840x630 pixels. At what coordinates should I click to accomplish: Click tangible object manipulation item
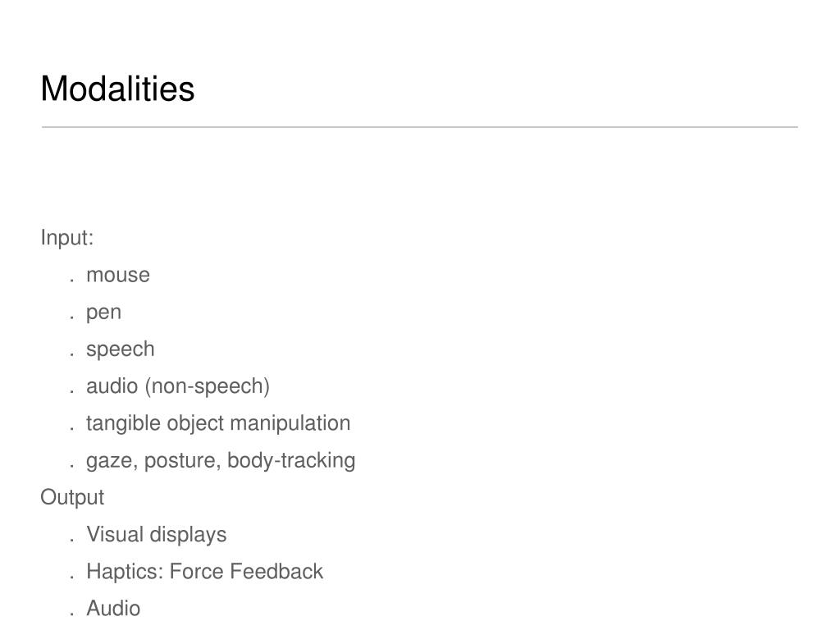tap(218, 423)
